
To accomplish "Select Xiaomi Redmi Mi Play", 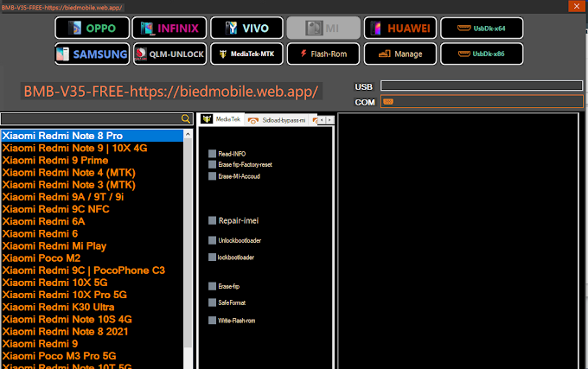I will pos(93,245).
